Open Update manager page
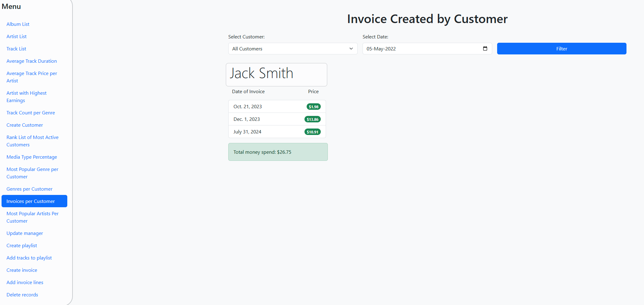 (25, 233)
